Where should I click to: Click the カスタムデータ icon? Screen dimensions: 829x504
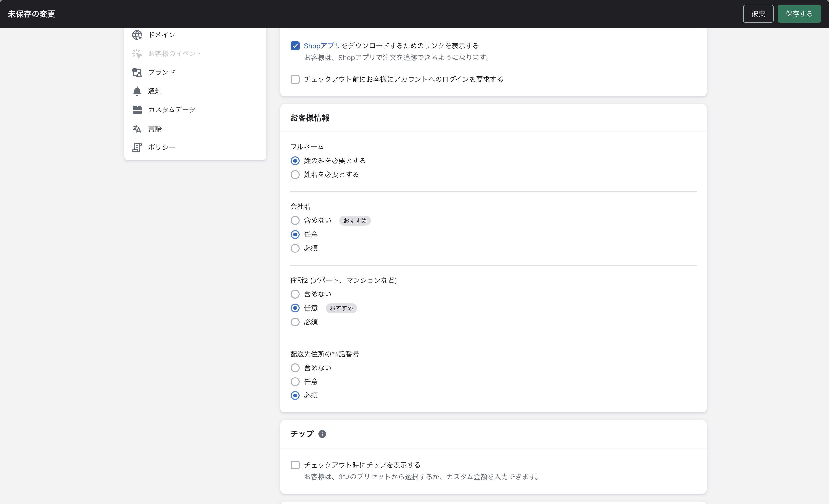click(137, 110)
